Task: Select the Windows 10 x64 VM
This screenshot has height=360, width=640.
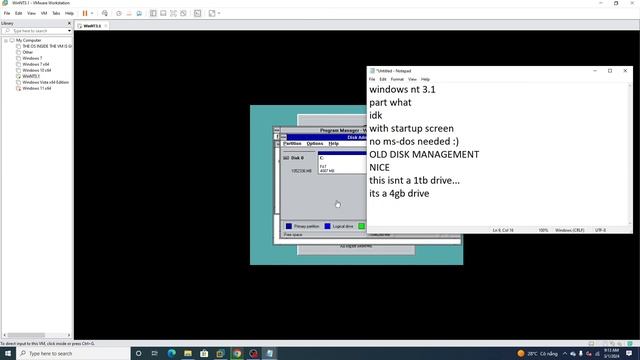Action: tap(37, 70)
